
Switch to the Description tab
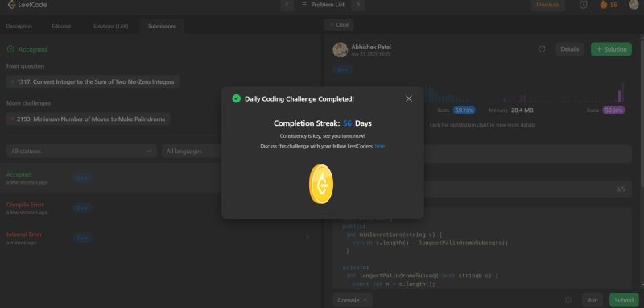click(19, 27)
